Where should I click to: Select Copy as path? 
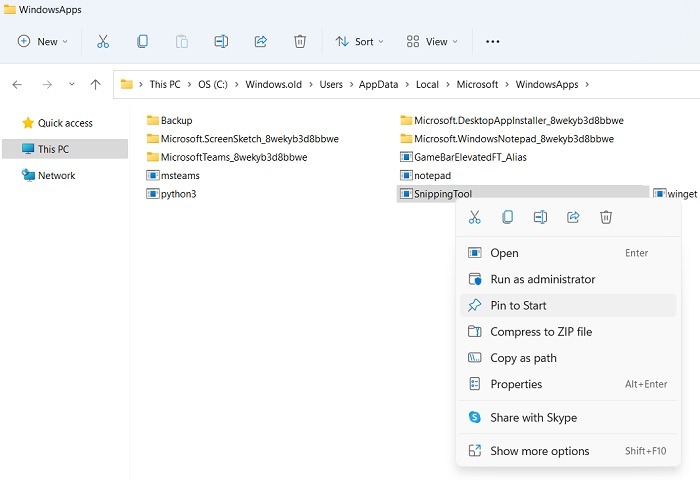click(568, 358)
